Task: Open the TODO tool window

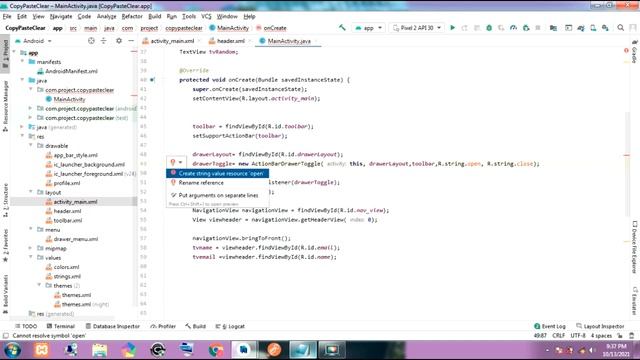Action: pos(26,326)
